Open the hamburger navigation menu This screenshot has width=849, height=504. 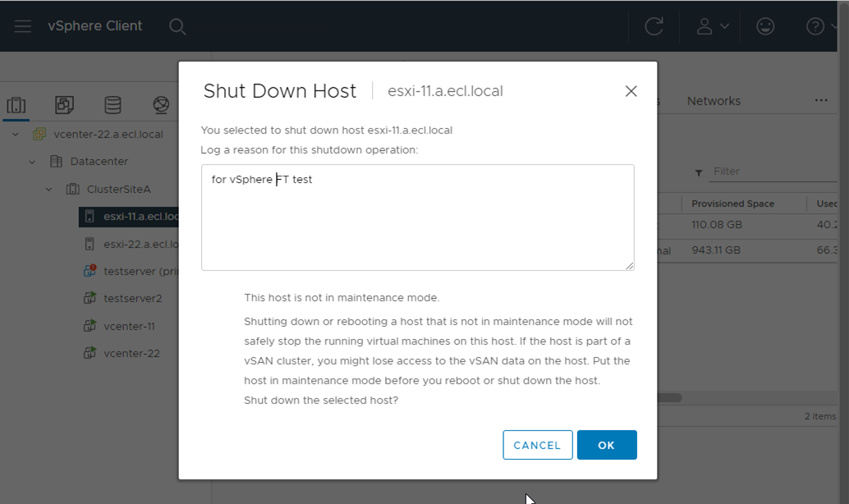[23, 26]
